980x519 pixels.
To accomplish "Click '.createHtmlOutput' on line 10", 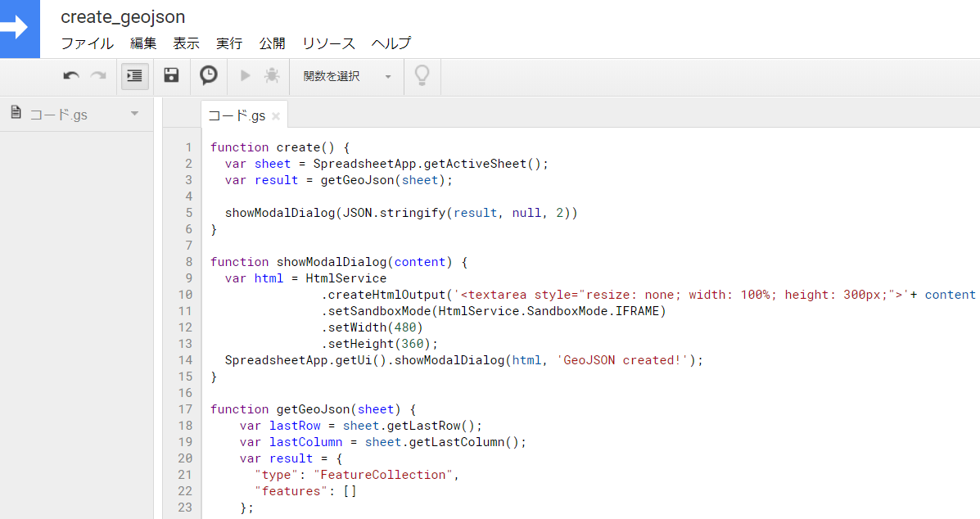I will point(384,295).
